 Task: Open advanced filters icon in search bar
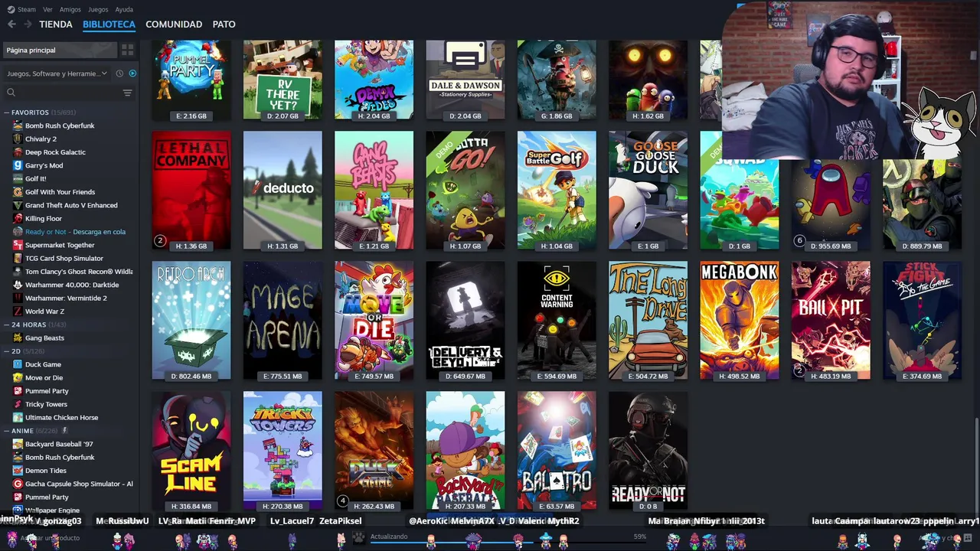tap(127, 93)
